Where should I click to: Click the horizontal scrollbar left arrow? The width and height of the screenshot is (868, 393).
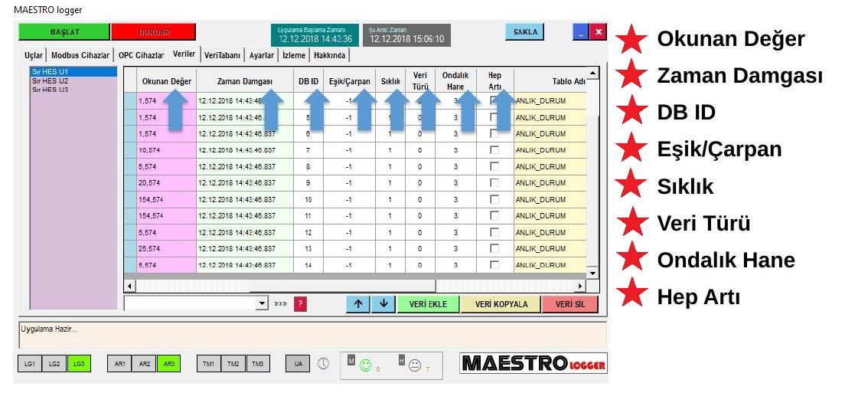pyautogui.click(x=129, y=286)
